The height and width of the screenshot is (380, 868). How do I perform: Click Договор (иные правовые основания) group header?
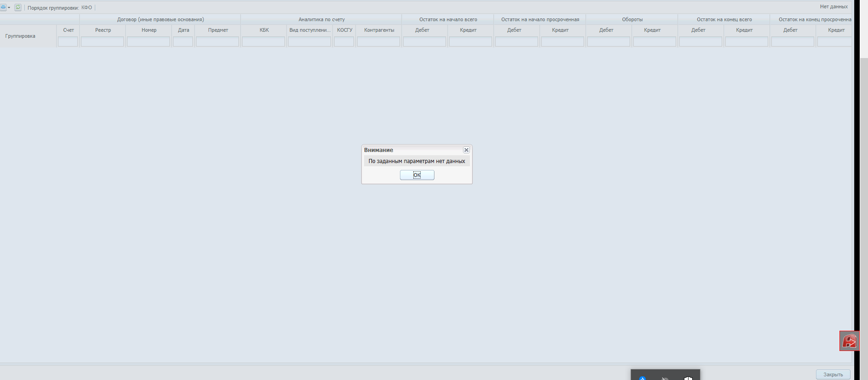[x=161, y=19]
